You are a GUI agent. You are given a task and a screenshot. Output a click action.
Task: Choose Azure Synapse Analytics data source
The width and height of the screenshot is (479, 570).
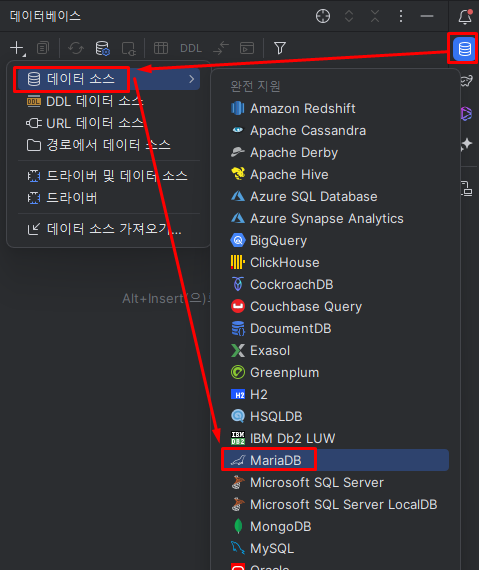tap(335, 218)
